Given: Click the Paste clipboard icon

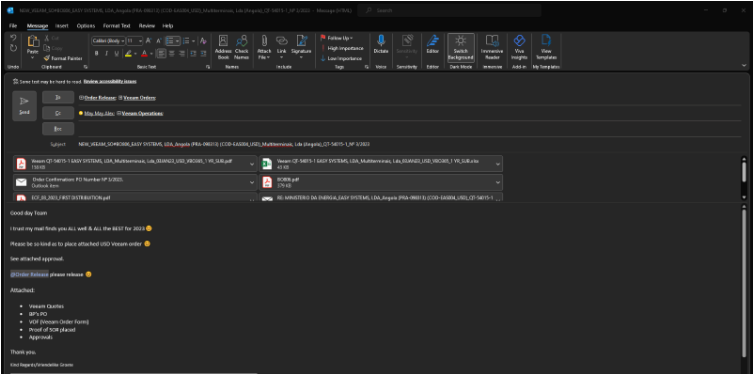Looking at the screenshot, I should click(x=33, y=42).
